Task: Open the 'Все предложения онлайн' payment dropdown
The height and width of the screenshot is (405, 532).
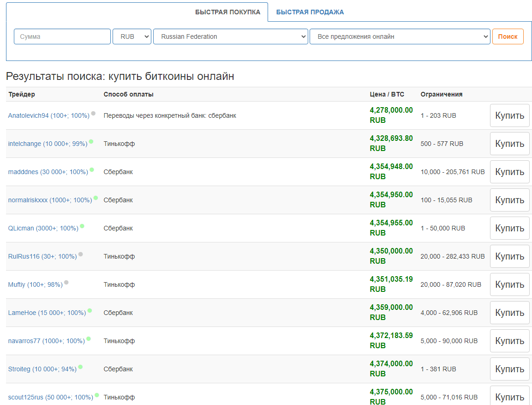Action: click(x=400, y=36)
